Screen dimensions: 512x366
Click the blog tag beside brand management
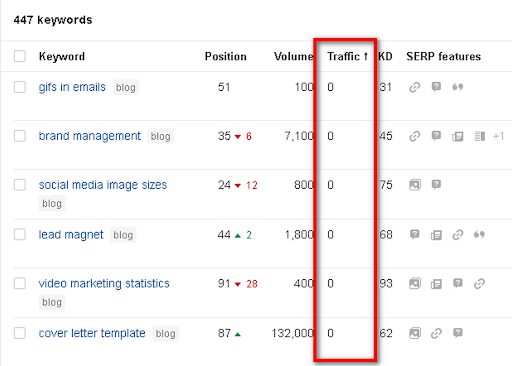click(x=160, y=136)
